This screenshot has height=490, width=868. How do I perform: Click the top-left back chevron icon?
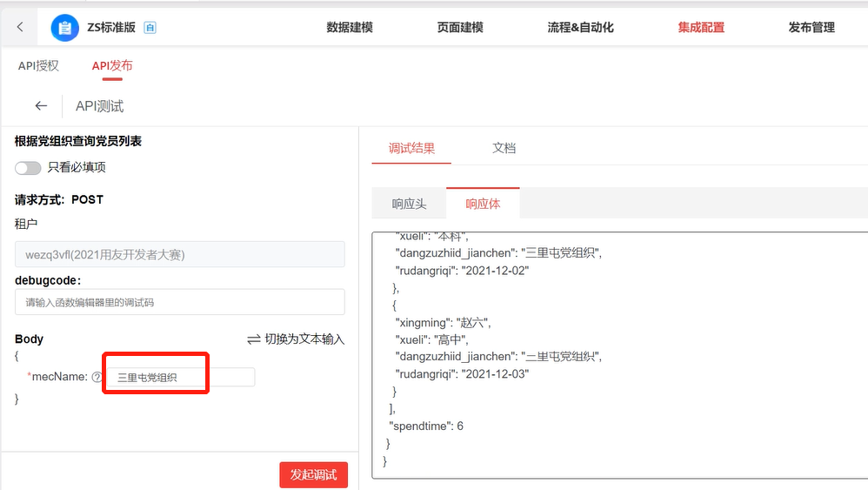20,27
